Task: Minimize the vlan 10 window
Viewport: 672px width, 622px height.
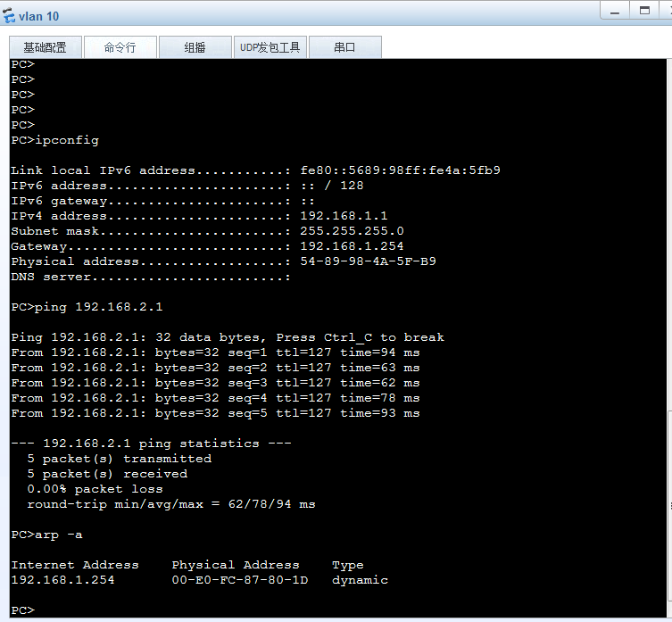Action: click(615, 11)
